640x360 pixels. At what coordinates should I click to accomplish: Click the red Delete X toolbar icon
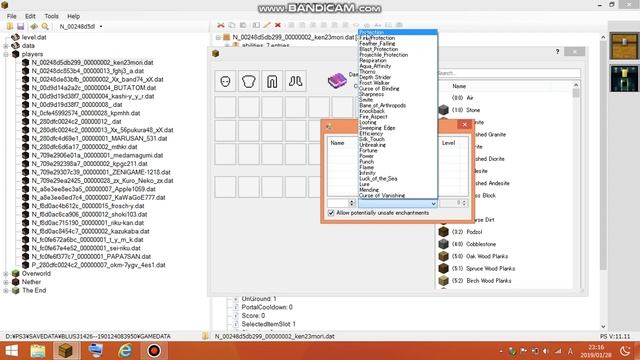click(x=278, y=25)
